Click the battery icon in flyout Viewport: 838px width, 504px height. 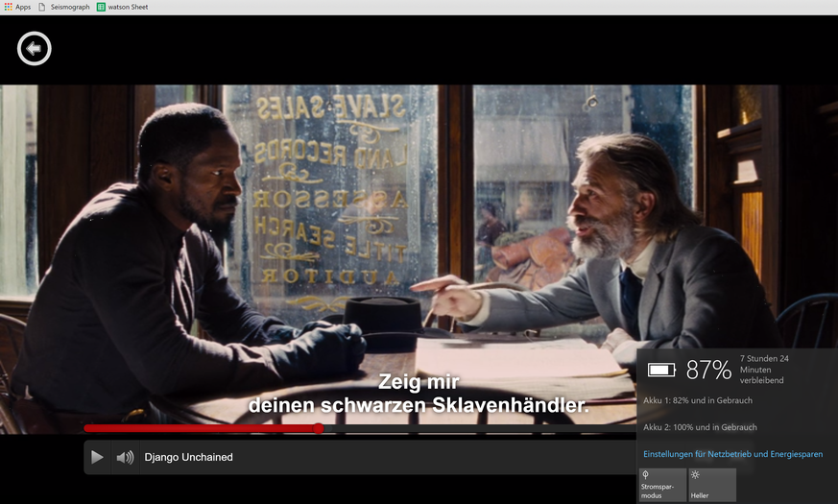(x=661, y=370)
